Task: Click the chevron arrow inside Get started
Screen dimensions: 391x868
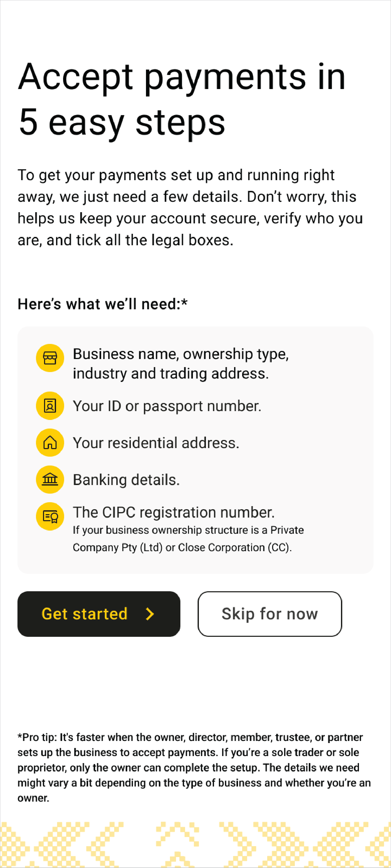Action: 149,614
